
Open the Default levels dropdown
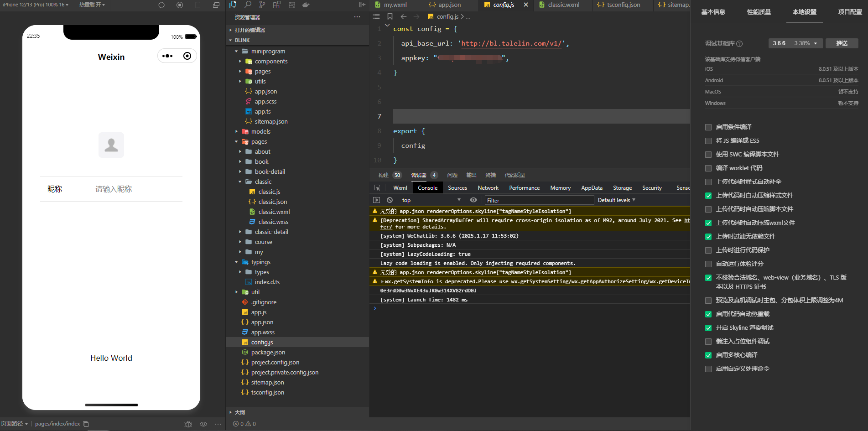tap(616, 200)
